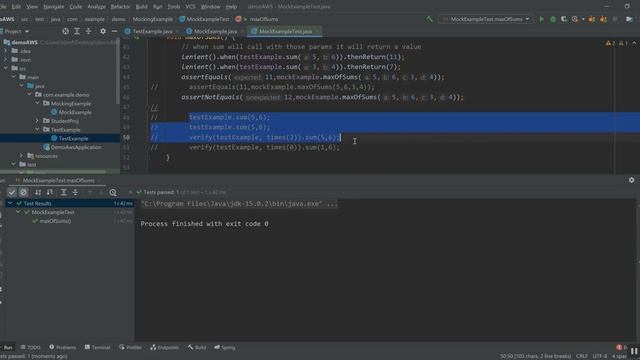Run with coverage icon in toolbar
Viewport: 640px width, 360px height.
564,19
